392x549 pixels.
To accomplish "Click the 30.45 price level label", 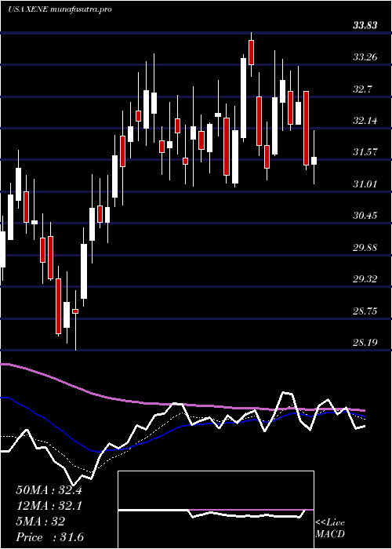I will click(365, 216).
